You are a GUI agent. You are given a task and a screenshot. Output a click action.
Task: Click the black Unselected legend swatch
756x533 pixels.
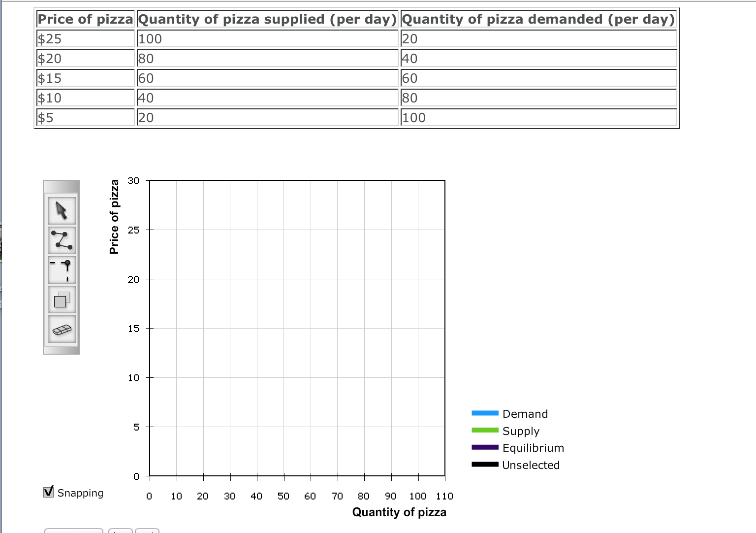pos(485,465)
